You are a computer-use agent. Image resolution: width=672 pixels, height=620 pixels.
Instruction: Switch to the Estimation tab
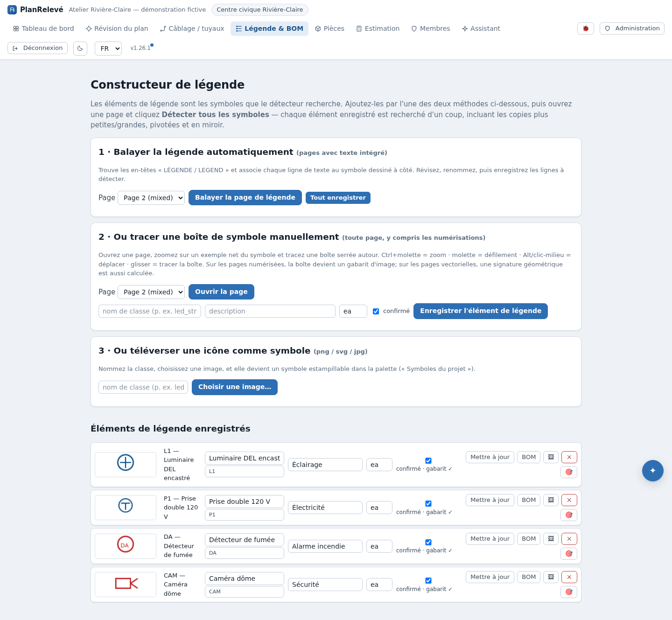(378, 28)
